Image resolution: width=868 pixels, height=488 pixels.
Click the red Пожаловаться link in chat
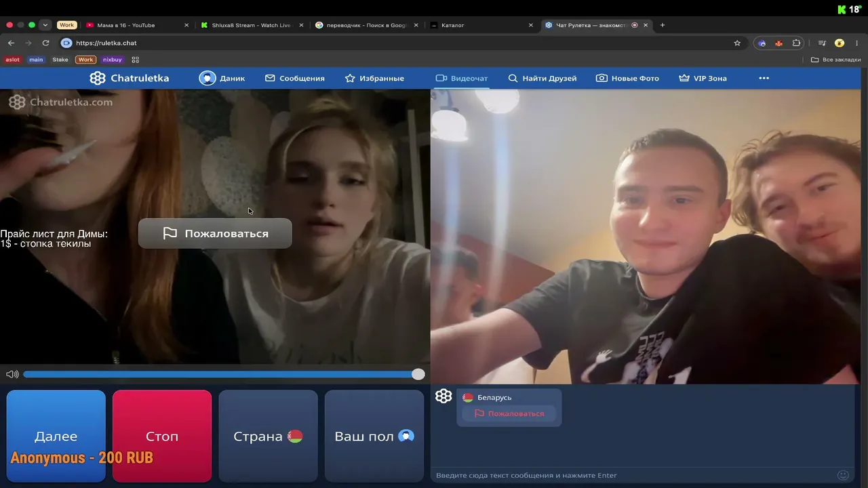click(509, 413)
